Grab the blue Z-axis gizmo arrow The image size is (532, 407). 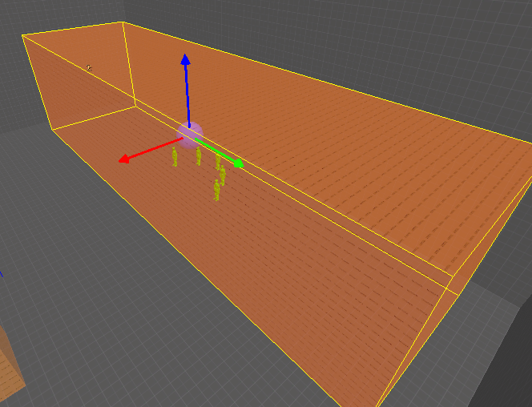pos(186,90)
